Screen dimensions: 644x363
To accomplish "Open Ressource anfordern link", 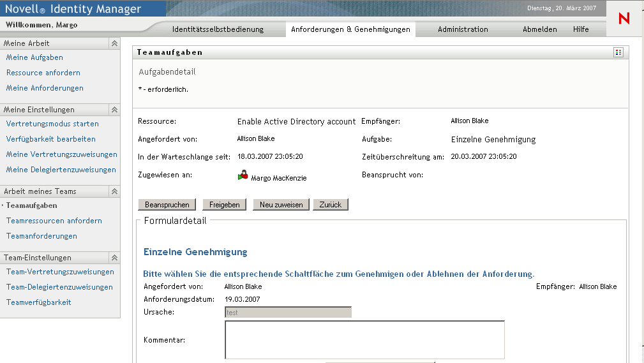I will [43, 73].
